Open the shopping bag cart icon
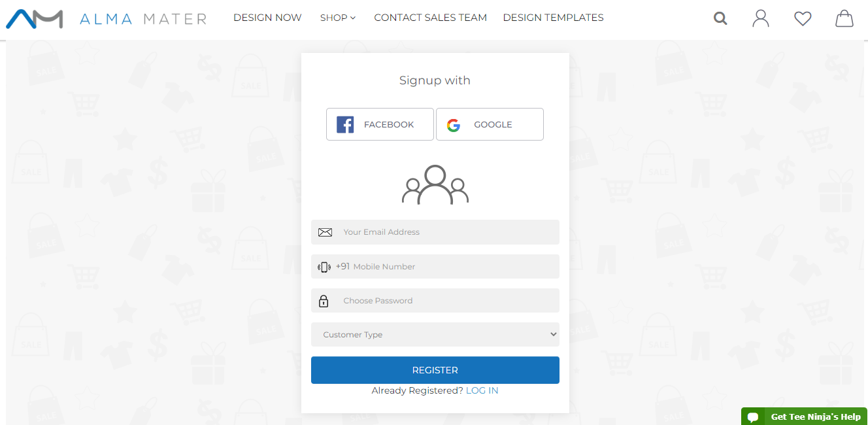868x425 pixels. tap(844, 18)
